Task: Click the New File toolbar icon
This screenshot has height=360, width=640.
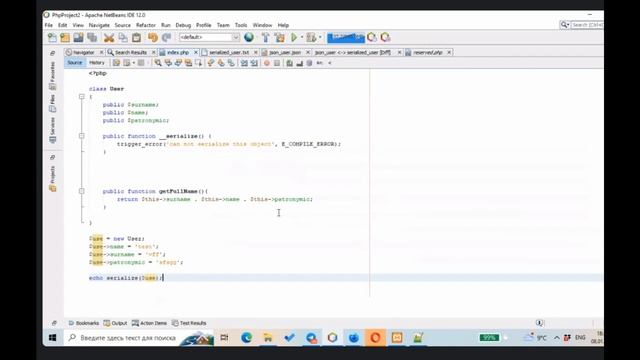Action: click(52, 38)
